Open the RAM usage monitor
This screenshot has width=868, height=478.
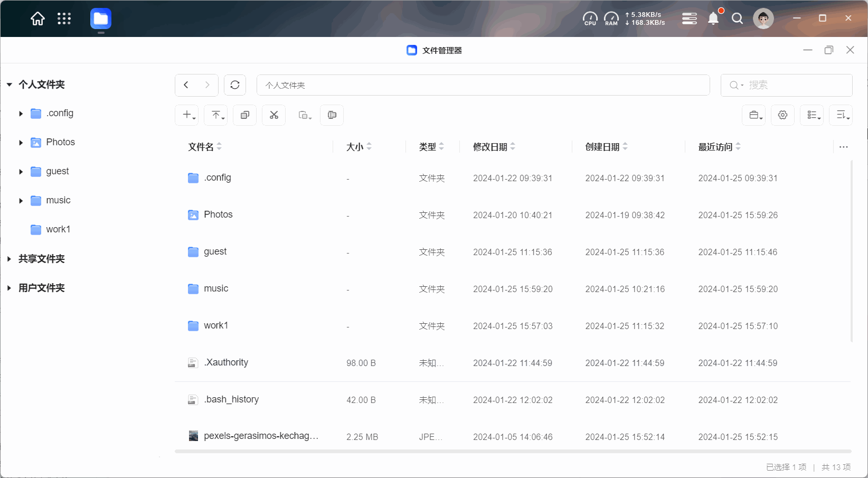(x=611, y=19)
